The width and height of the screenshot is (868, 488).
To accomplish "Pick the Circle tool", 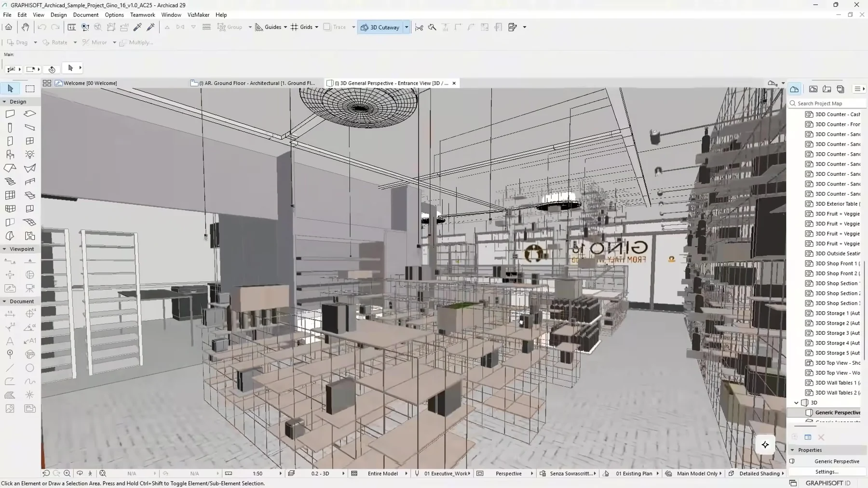I will [30, 368].
